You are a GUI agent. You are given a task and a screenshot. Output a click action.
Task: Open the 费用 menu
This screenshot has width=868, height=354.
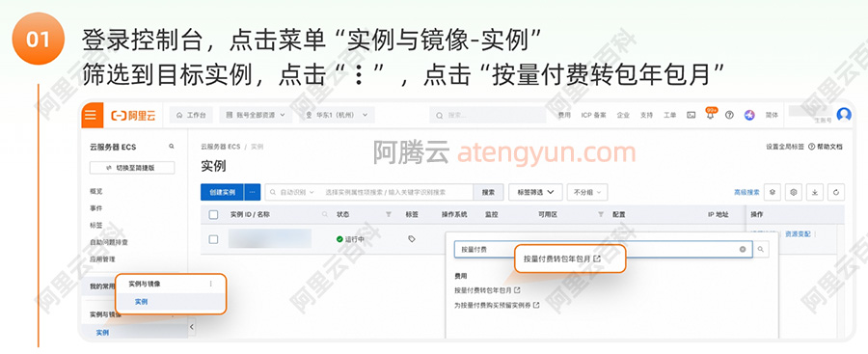[564, 115]
